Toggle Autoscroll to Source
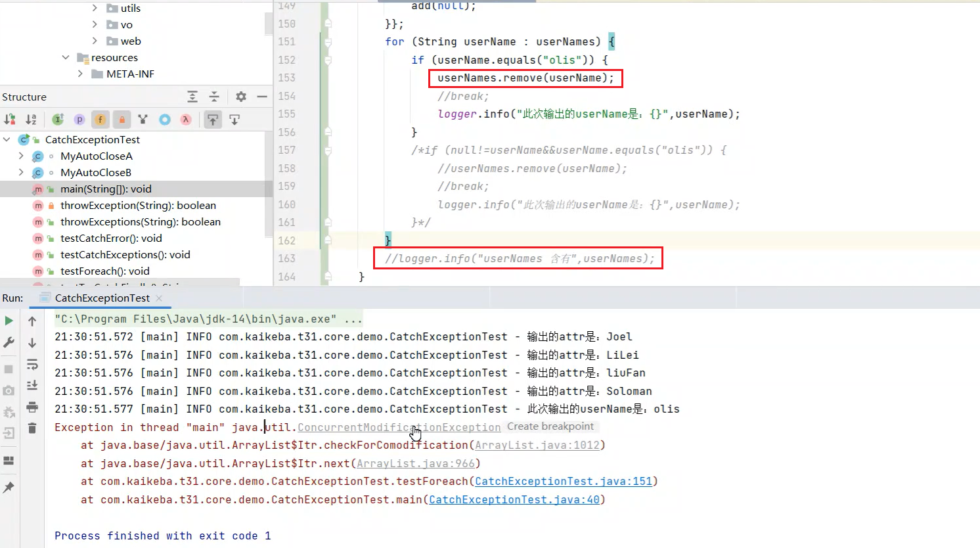Screen dimensions: 980x548 [213, 120]
